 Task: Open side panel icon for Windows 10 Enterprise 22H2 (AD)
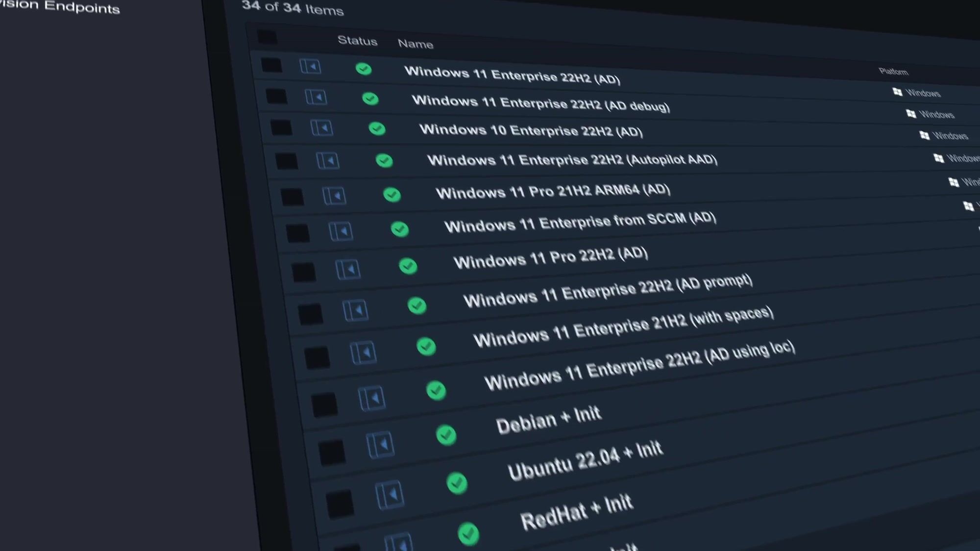coord(322,128)
